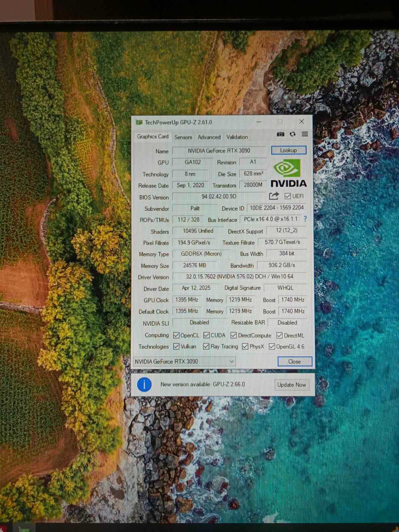The width and height of the screenshot is (399, 532).
Task: Click the ROPs/TMUs value 112 / 328
Action: click(x=188, y=220)
